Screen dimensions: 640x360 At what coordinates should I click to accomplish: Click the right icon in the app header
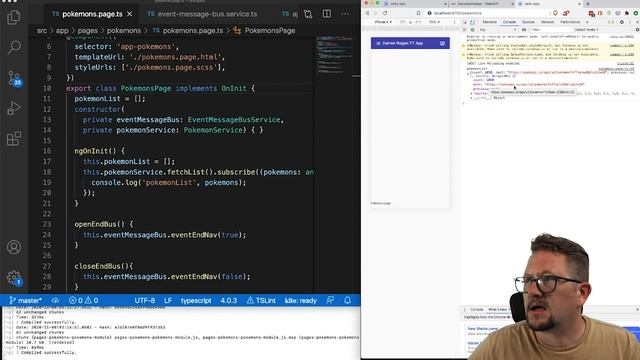click(442, 43)
